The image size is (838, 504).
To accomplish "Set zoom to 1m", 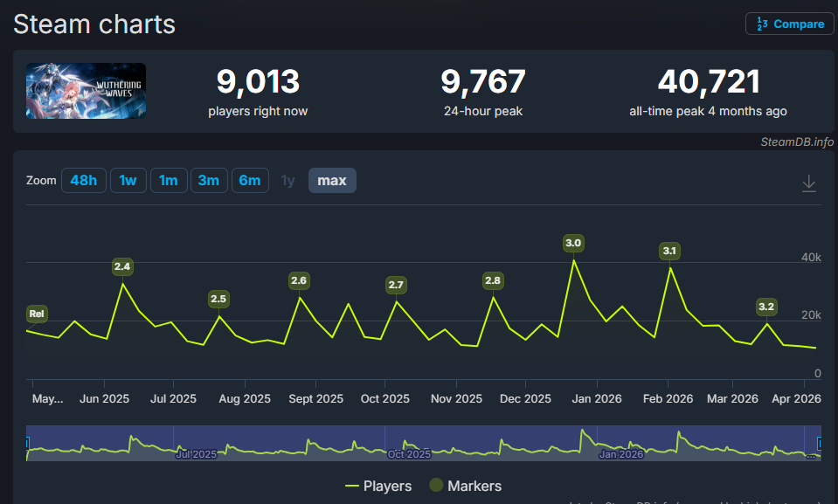I will [169, 181].
